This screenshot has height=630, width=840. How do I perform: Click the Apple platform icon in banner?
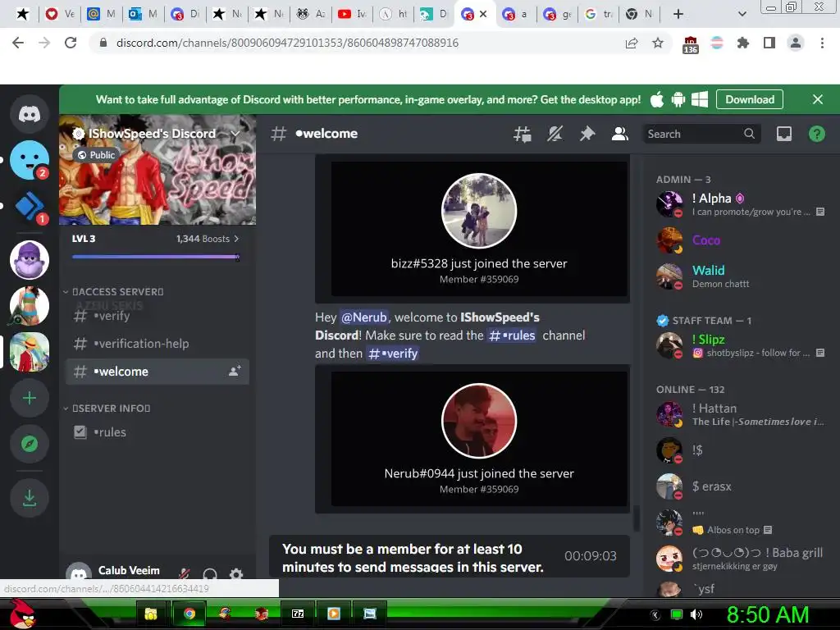click(657, 99)
